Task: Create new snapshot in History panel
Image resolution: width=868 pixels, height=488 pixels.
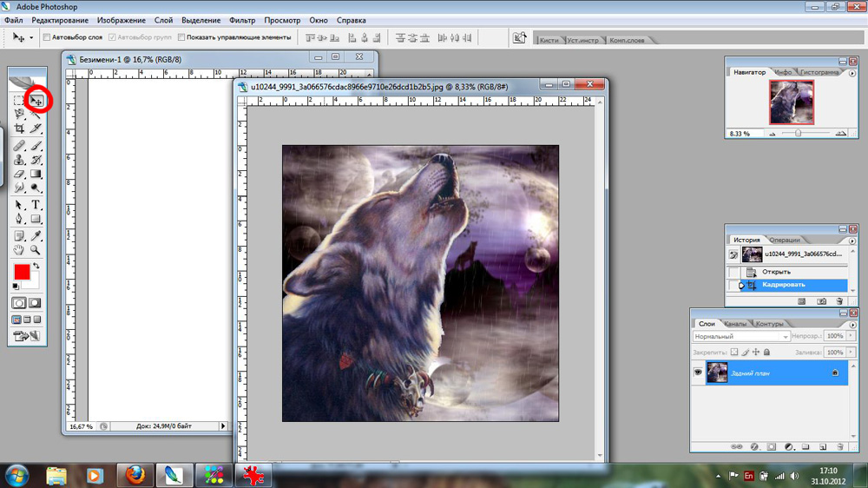Action: click(821, 301)
